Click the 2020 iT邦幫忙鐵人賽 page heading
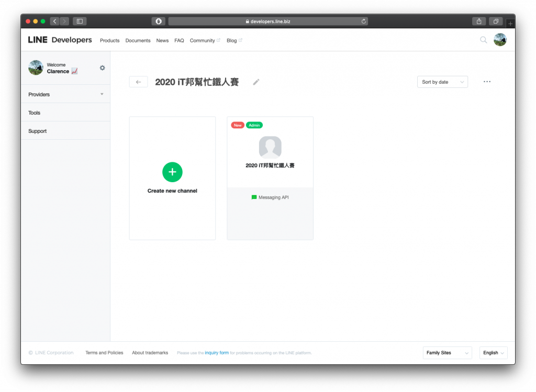536x392 pixels. click(x=197, y=82)
